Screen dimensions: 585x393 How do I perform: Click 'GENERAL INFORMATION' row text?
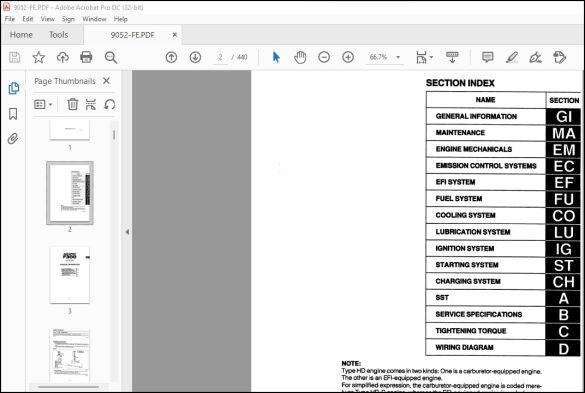coord(476,116)
